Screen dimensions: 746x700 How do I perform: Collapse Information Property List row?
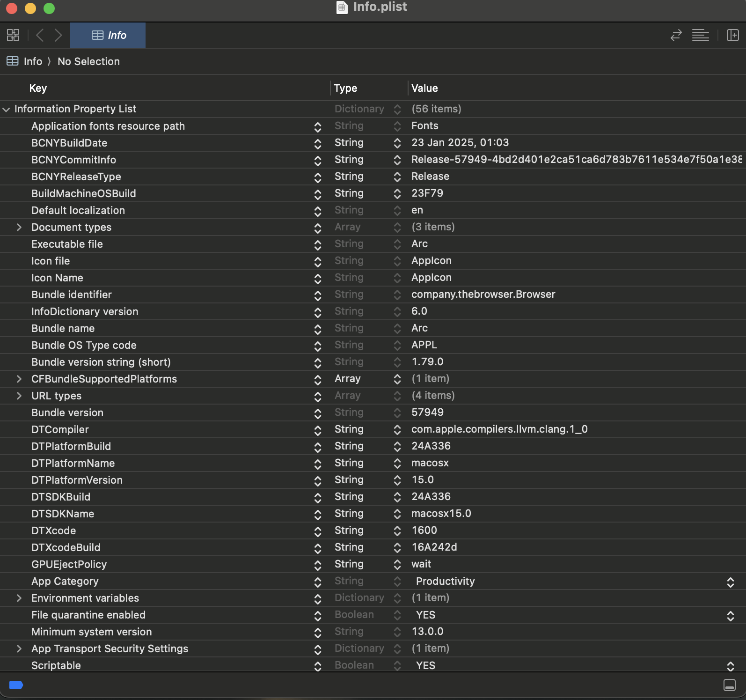tap(6, 109)
